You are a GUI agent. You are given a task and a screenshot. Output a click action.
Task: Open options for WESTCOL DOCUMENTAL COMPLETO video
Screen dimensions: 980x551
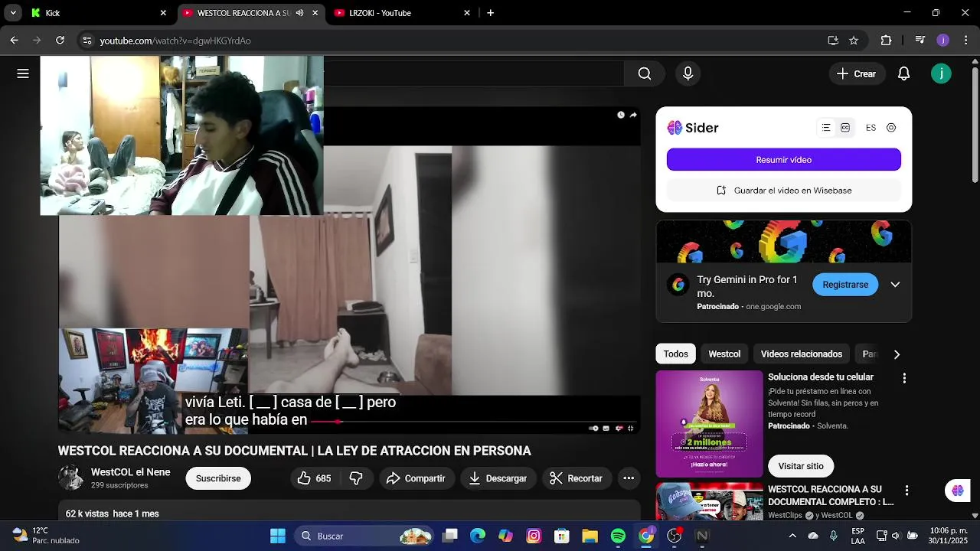coord(906,491)
